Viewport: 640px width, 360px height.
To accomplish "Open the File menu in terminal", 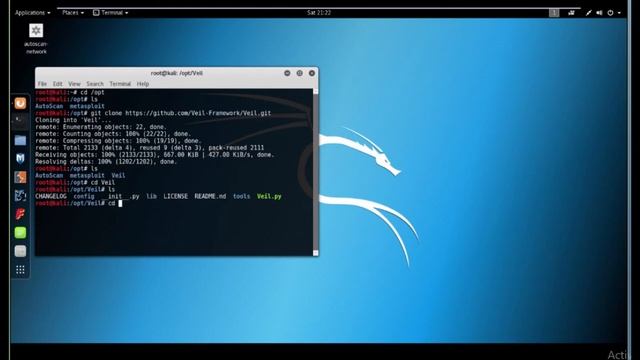I will point(42,84).
